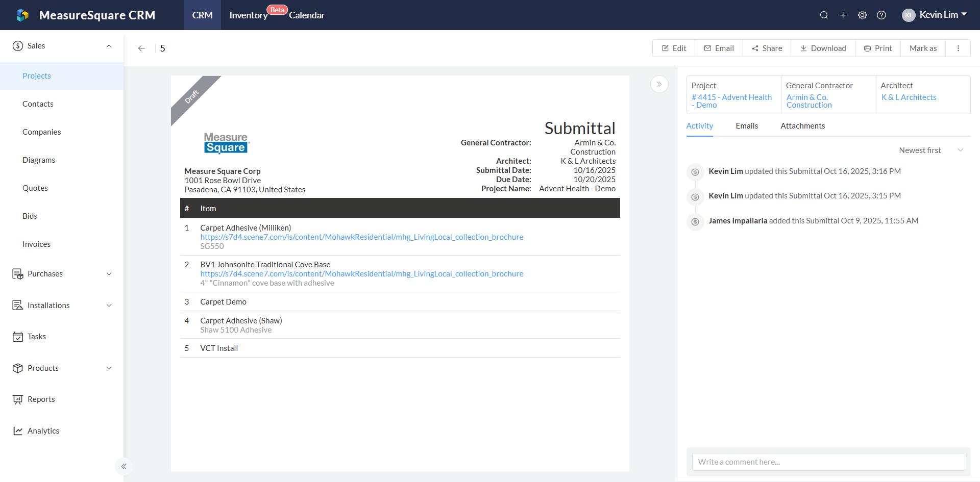This screenshot has width=980, height=482.
Task: Click the Measure Square logo on the submittal
Action: 226,143
